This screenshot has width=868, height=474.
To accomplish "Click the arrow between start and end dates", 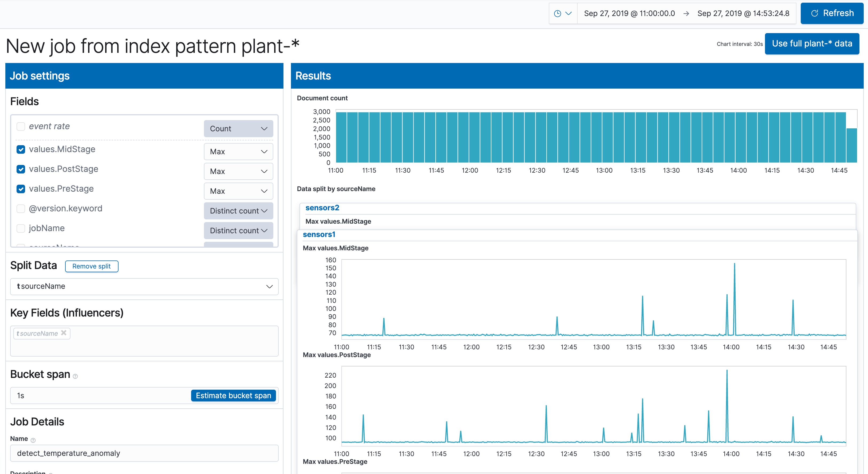I will 686,13.
